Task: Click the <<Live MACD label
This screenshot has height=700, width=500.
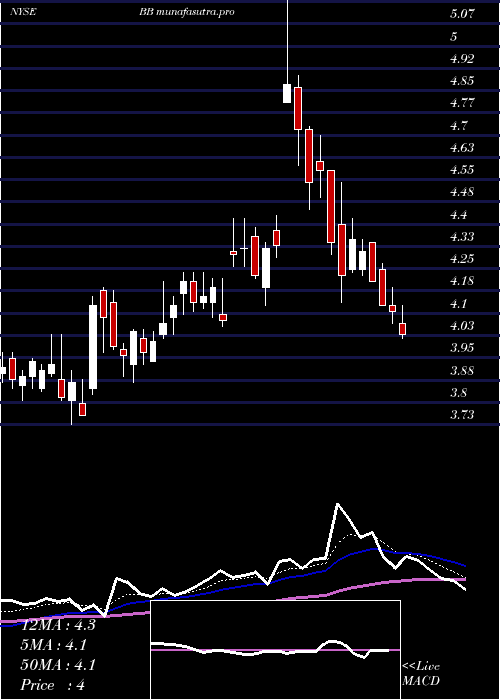Action: click(421, 674)
